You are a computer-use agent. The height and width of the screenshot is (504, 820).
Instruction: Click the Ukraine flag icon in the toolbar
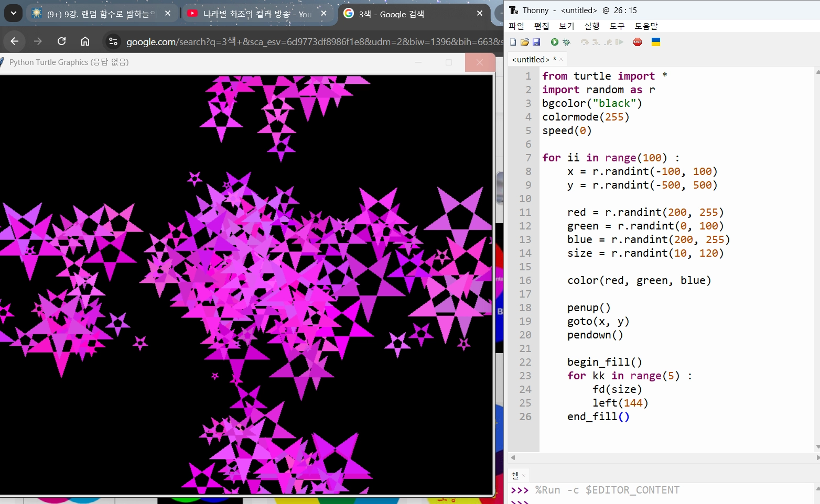tap(655, 42)
